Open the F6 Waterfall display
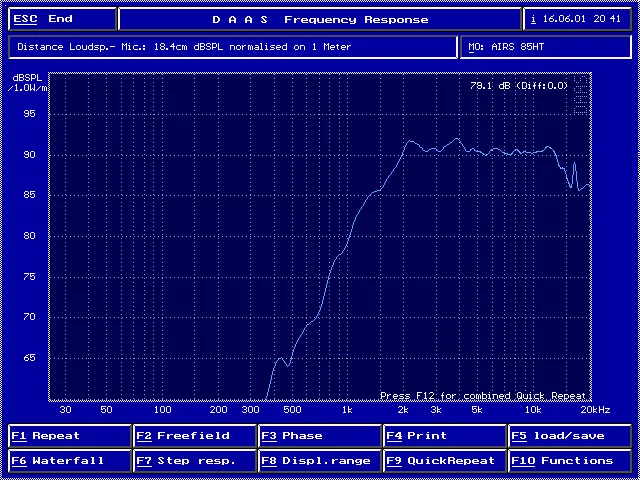The height and width of the screenshot is (480, 640). (x=70, y=461)
